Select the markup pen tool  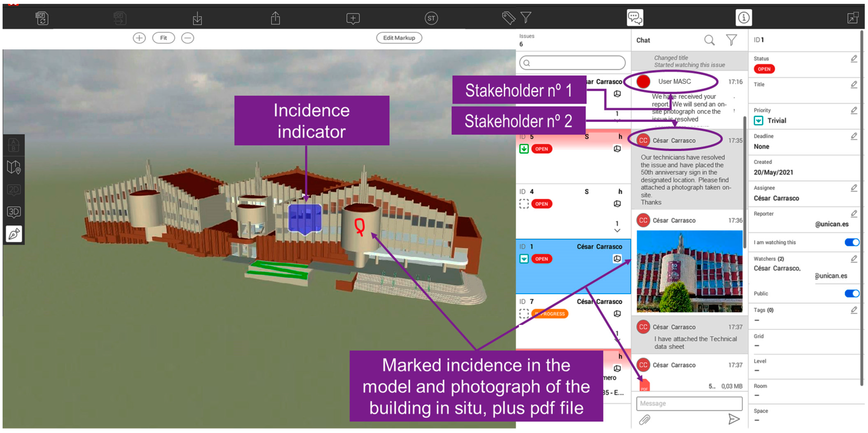pos(14,234)
